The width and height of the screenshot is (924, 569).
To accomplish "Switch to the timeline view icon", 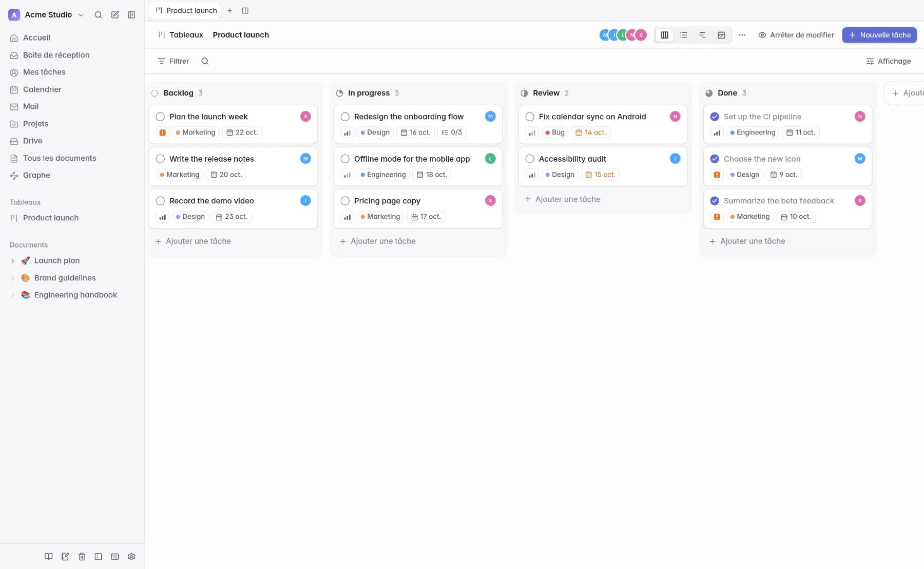I will (702, 35).
